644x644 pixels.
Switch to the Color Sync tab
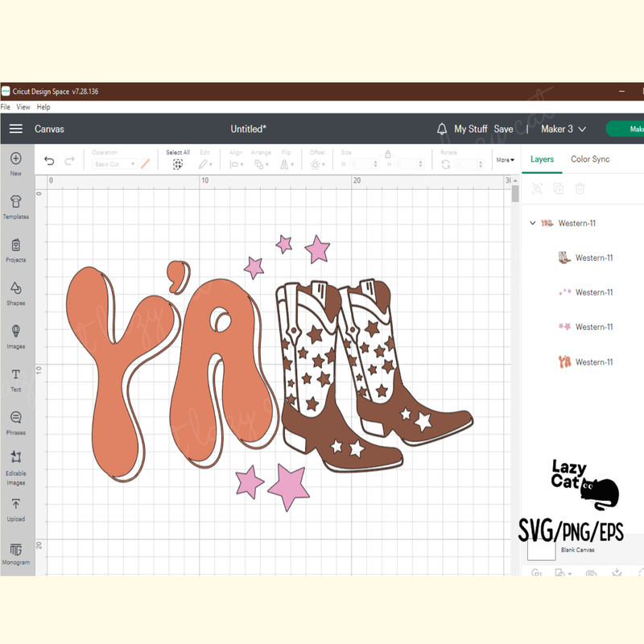[590, 159]
